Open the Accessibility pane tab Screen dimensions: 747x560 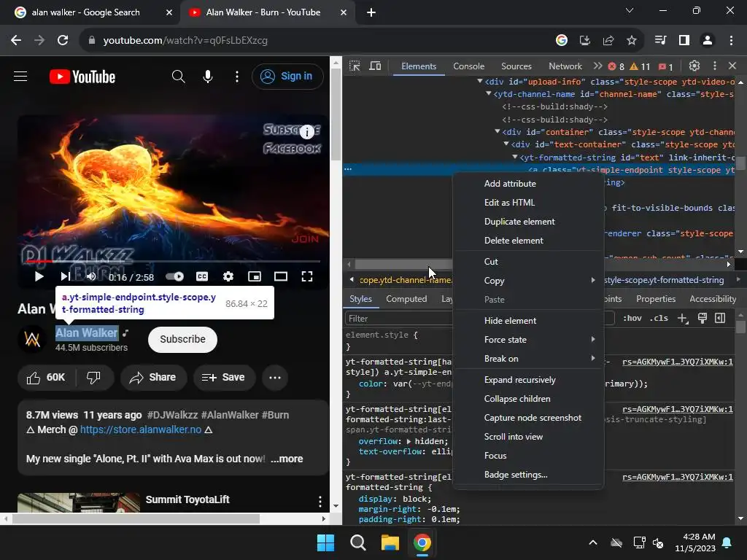[x=713, y=298]
